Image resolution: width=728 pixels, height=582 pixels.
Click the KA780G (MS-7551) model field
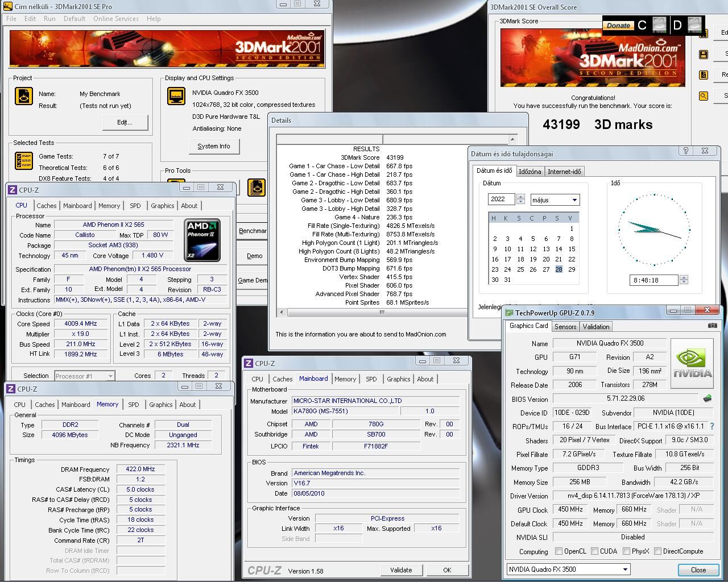345,411
